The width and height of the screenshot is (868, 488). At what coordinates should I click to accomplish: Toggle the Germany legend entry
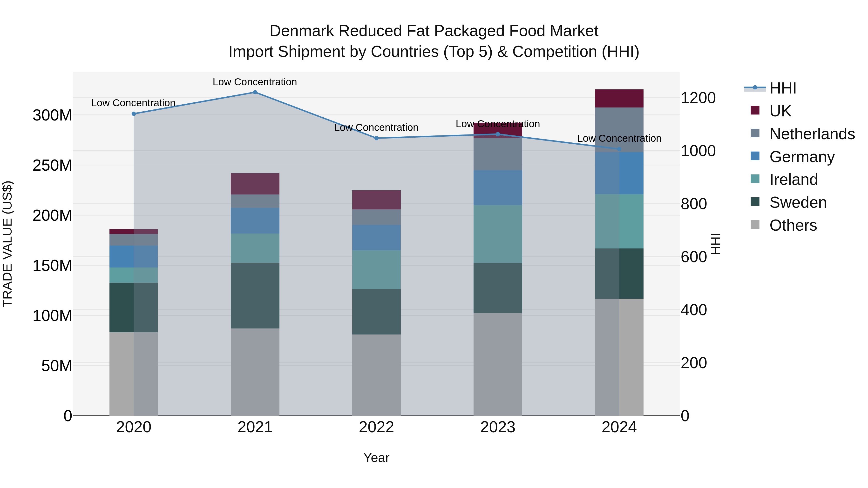(793, 157)
